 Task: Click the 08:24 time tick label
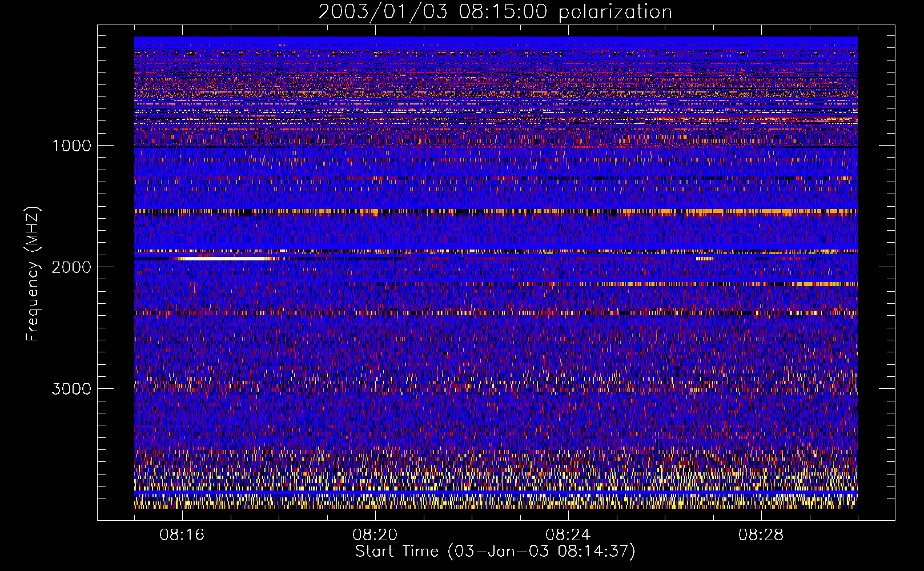coord(568,535)
